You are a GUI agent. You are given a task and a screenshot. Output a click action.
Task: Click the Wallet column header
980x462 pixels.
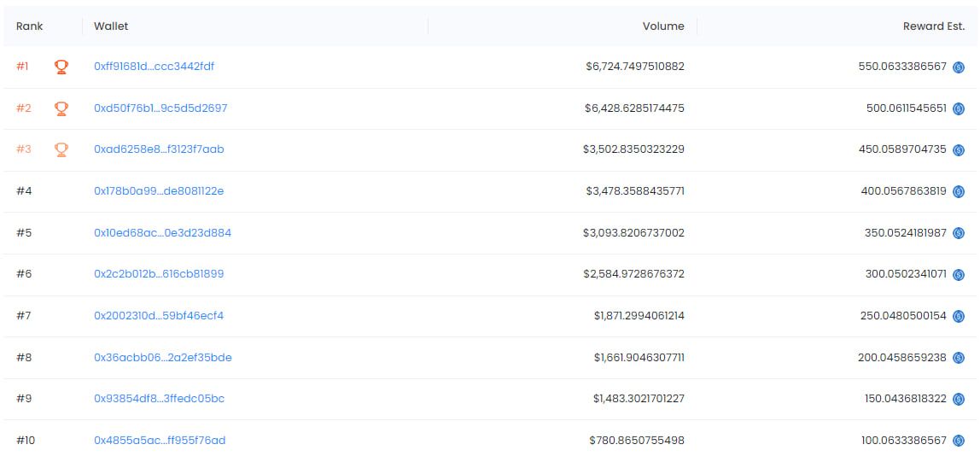point(111,26)
